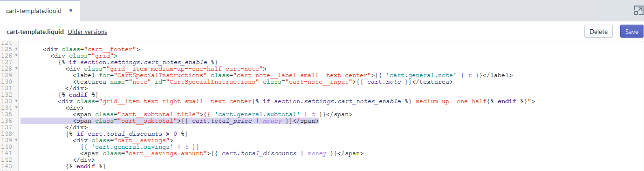Place cursor on "cart__savings-amount" span line
The width and height of the screenshot is (644, 171).
pos(221,153)
